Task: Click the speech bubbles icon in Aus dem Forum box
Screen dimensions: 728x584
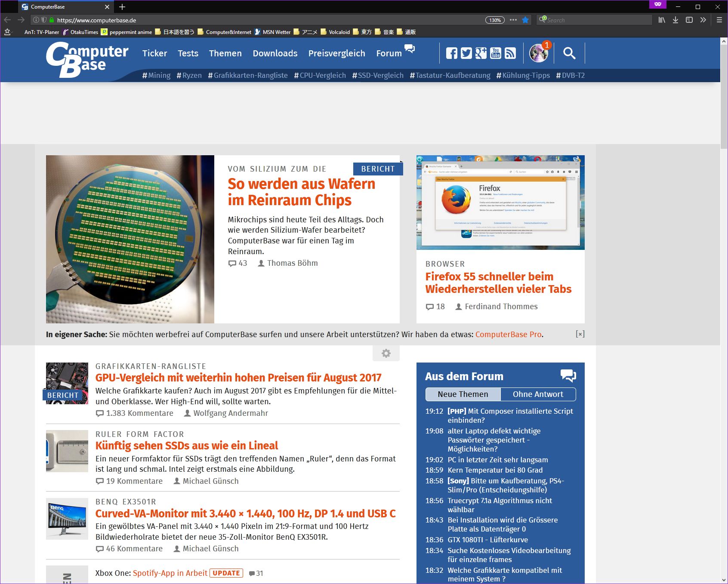Action: coord(568,376)
